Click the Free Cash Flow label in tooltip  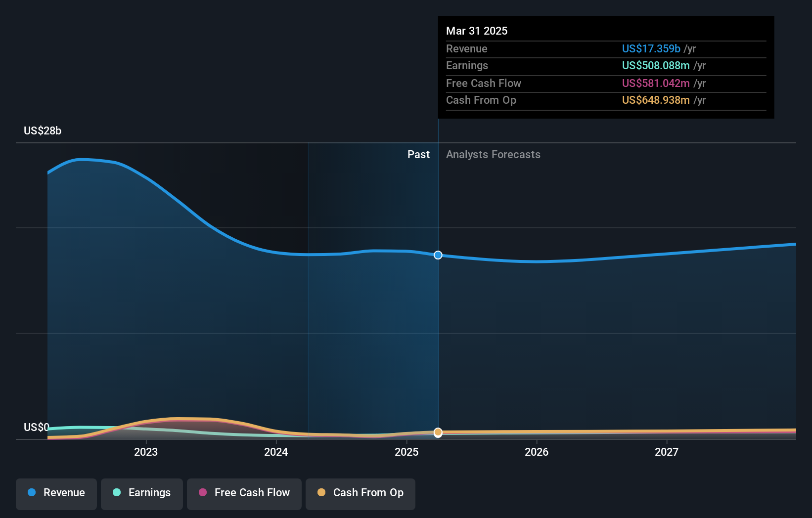[x=484, y=83]
